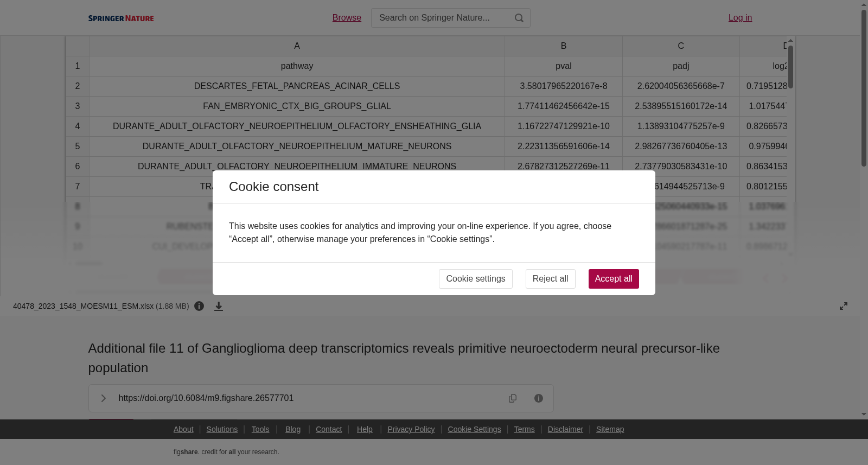The height and width of the screenshot is (465, 868).
Task: Expand the DOI citation chevron
Action: pyautogui.click(x=103, y=398)
